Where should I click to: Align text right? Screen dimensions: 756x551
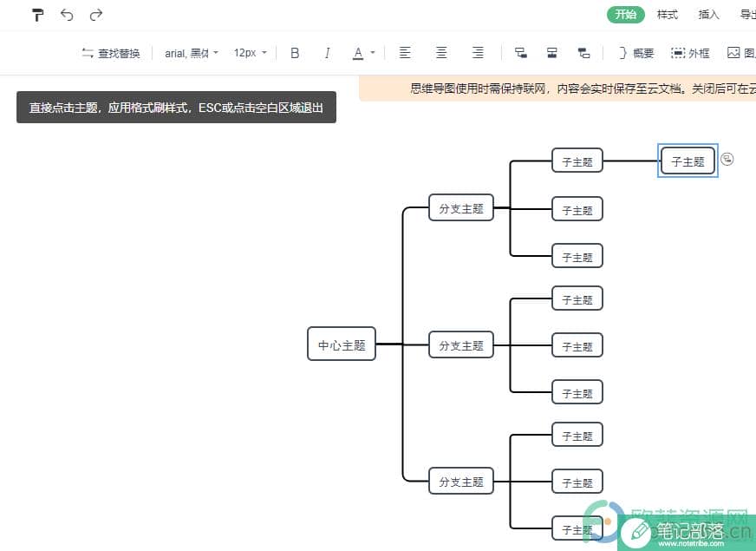[478, 53]
